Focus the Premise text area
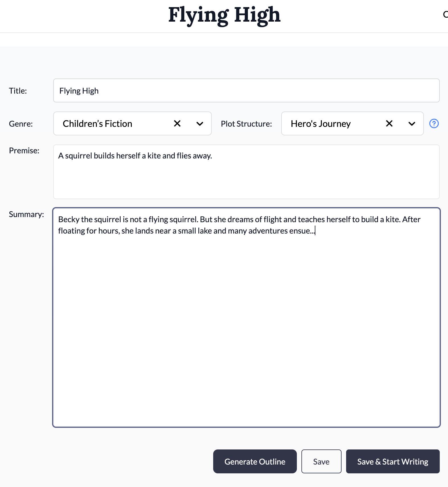Viewport: 448px width, 487px height. point(246,172)
